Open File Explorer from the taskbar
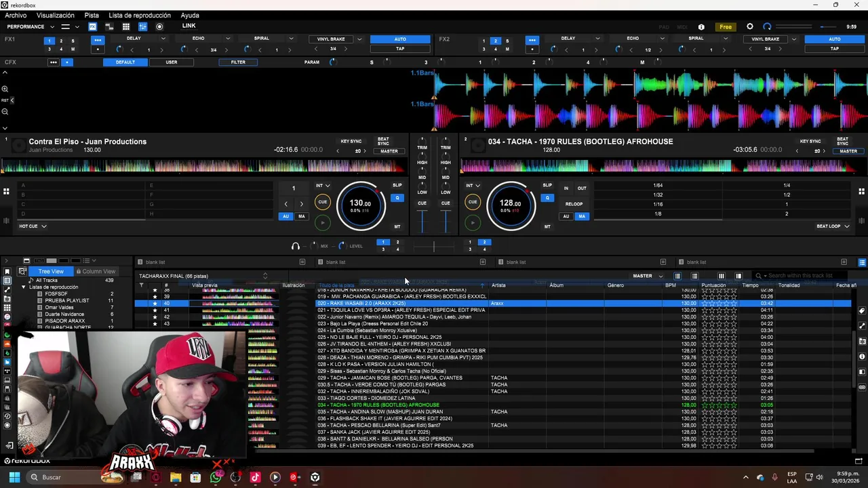The height and width of the screenshot is (488, 868). 176,477
